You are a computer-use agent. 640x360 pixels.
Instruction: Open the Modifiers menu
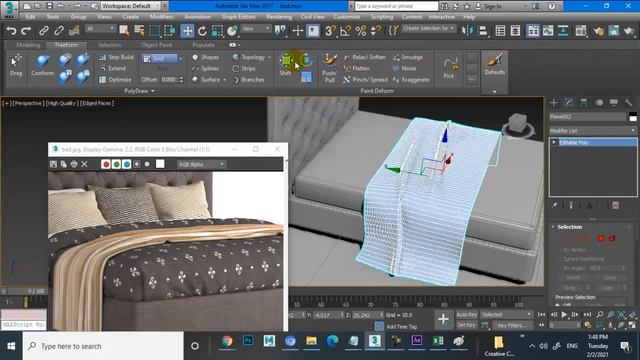point(161,17)
